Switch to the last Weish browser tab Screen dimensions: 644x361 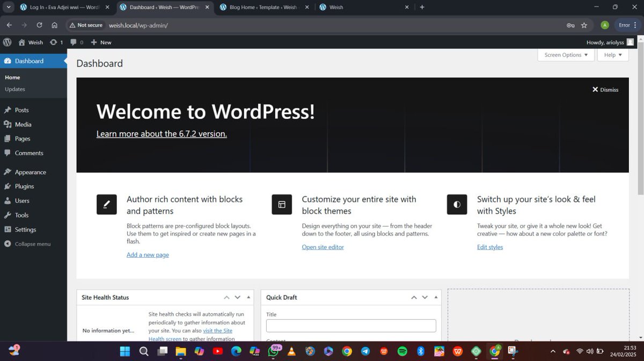[363, 7]
